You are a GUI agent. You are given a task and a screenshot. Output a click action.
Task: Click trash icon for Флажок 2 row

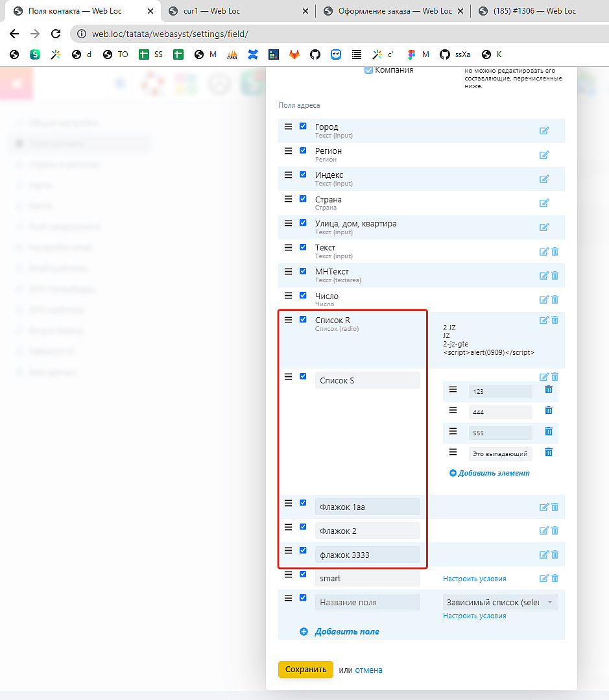pos(555,531)
